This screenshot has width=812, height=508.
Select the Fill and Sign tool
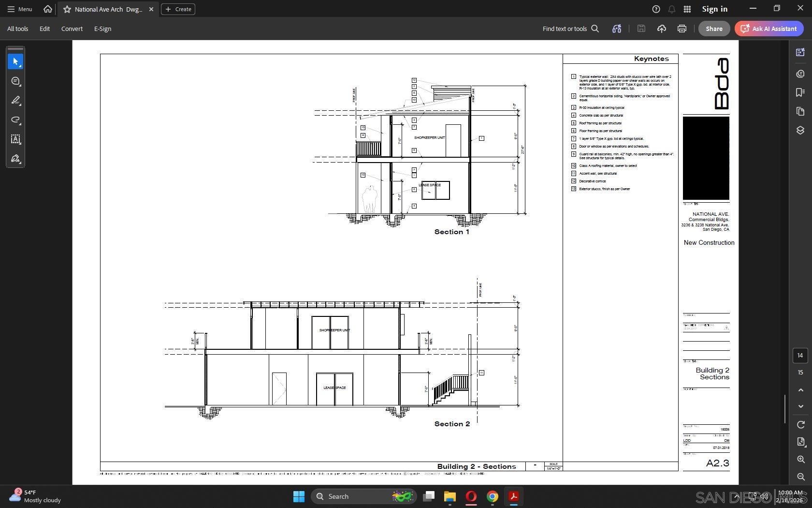pos(15,159)
